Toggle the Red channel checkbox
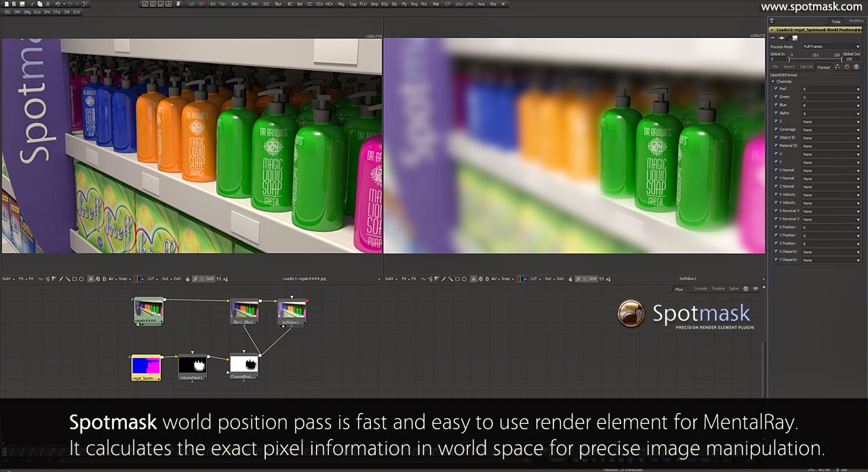The image size is (868, 472). click(776, 89)
